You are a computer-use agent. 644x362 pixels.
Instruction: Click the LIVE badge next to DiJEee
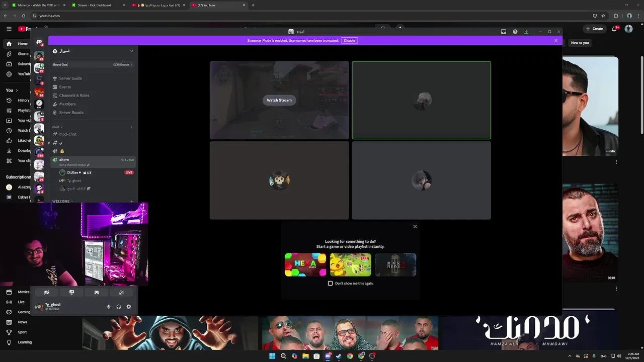129,172
